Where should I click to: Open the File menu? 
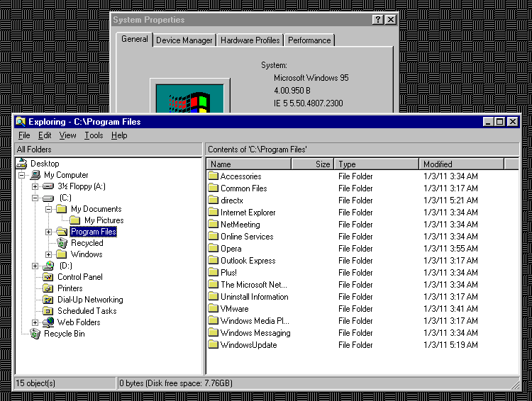click(24, 135)
